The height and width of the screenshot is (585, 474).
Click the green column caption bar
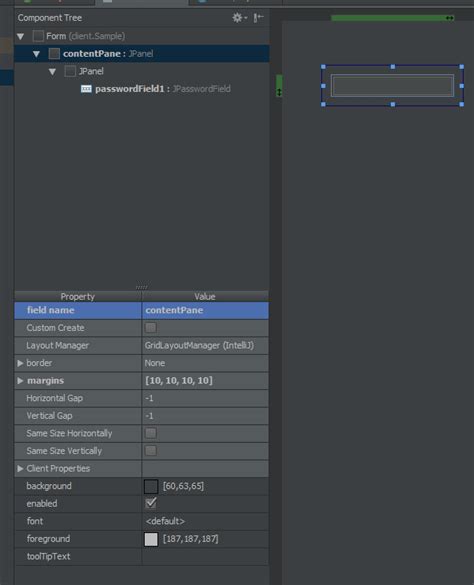[x=392, y=18]
